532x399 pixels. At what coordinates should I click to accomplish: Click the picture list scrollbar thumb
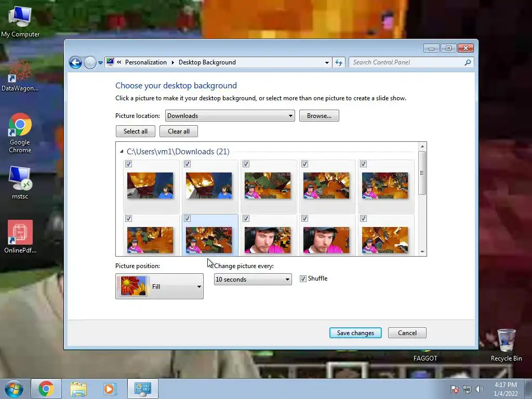tap(422, 173)
